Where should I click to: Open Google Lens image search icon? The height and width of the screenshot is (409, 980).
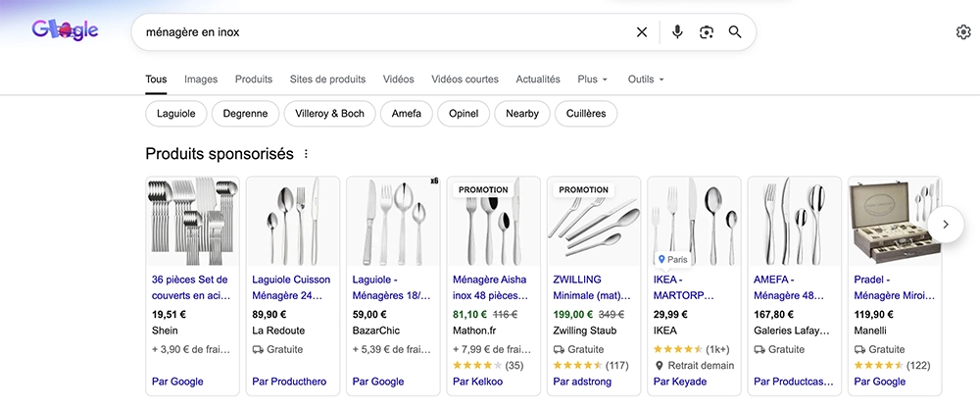tap(707, 32)
